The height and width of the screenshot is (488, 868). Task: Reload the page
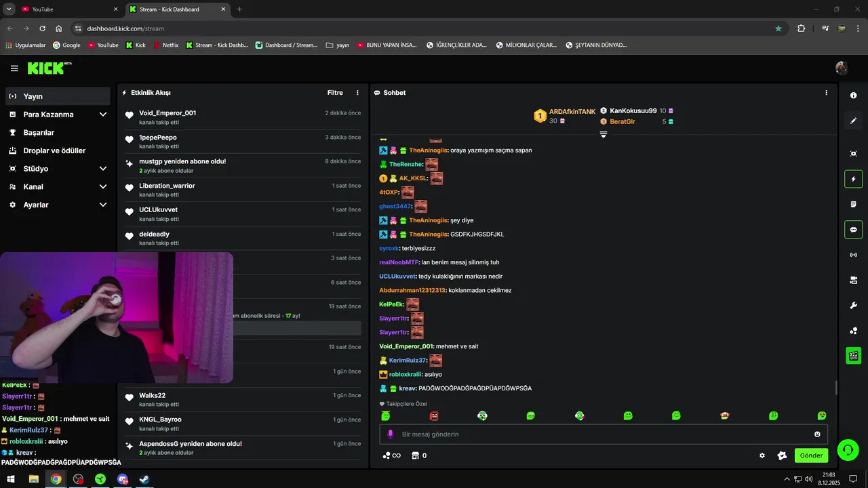[42, 28]
